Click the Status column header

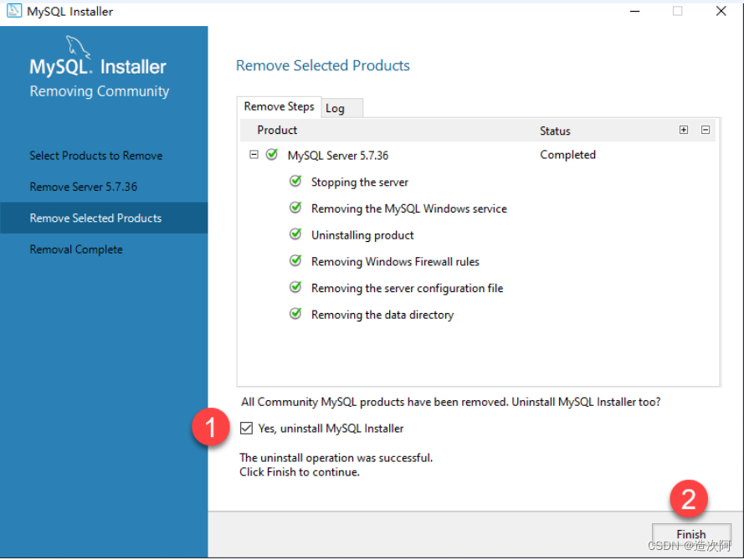(555, 131)
